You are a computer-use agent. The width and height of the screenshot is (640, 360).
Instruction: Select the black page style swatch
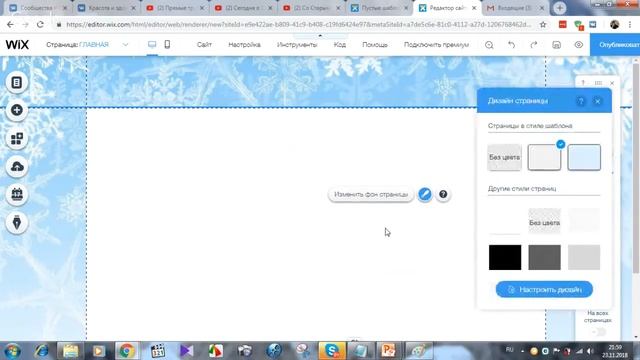point(505,257)
